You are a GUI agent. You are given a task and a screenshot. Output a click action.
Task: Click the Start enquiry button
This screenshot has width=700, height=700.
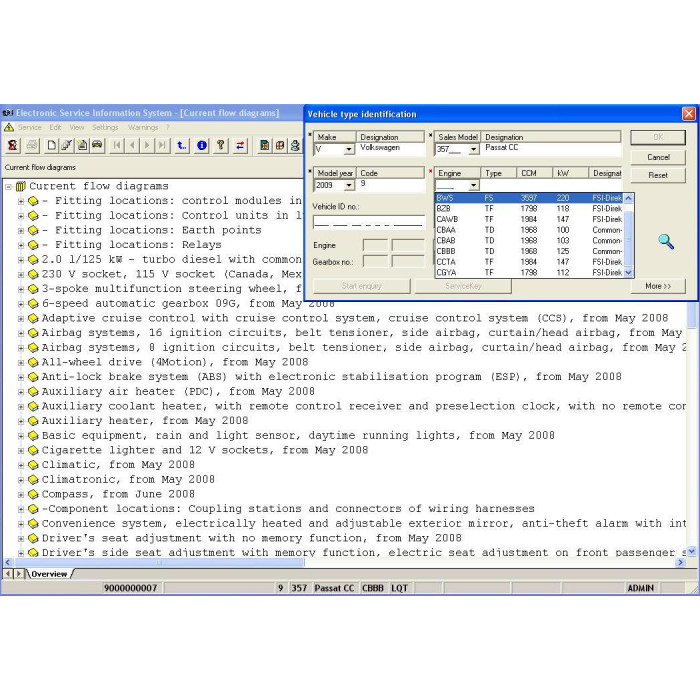pos(362,286)
